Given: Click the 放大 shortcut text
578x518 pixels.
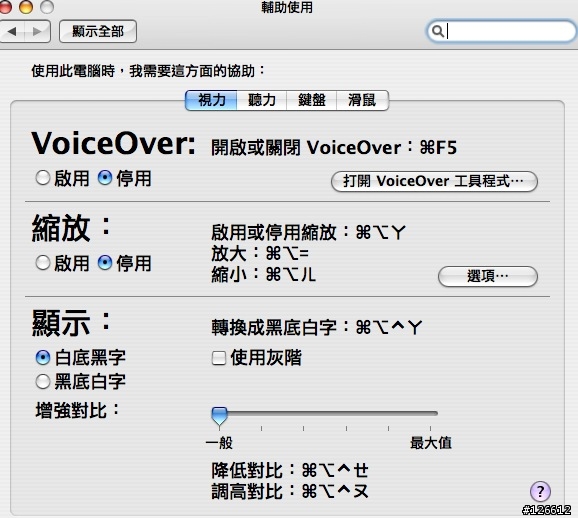Looking at the screenshot, I should coord(260,254).
